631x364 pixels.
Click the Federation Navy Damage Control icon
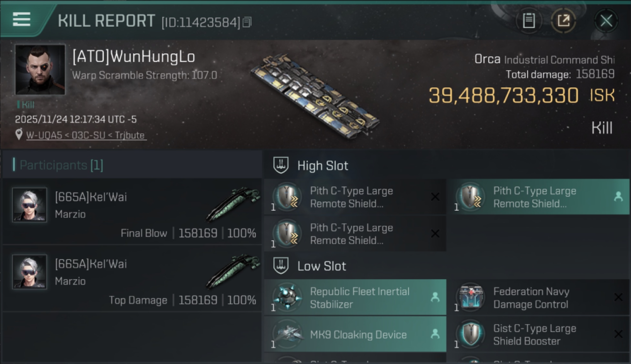pos(470,298)
